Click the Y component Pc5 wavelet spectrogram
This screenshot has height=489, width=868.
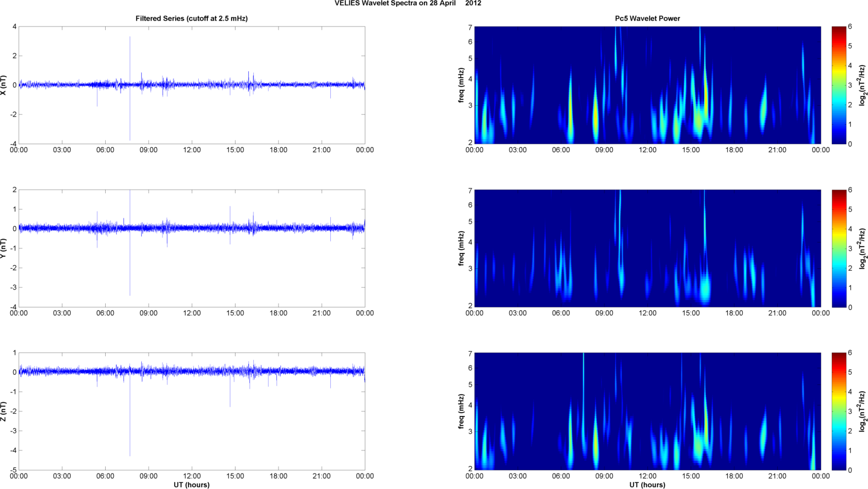(x=647, y=248)
